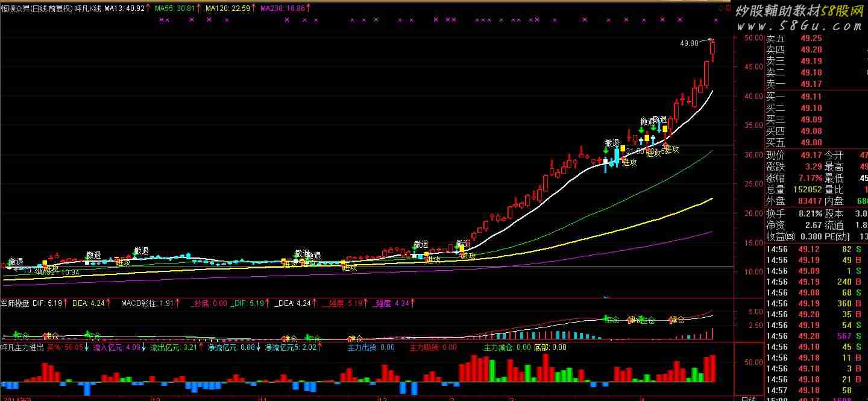Click the 现价 49.17 current price value
Viewport: 868px width, 401px height.
pos(811,156)
